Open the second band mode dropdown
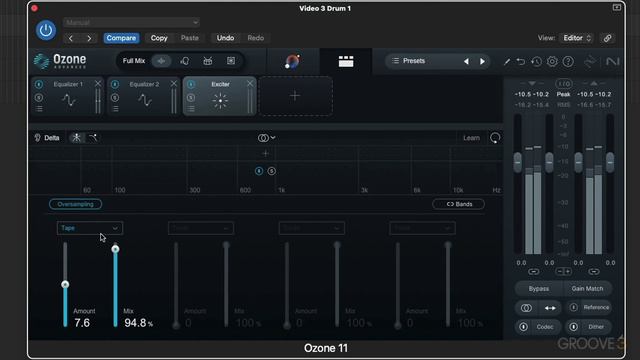The image size is (640, 360). pyautogui.click(x=201, y=228)
